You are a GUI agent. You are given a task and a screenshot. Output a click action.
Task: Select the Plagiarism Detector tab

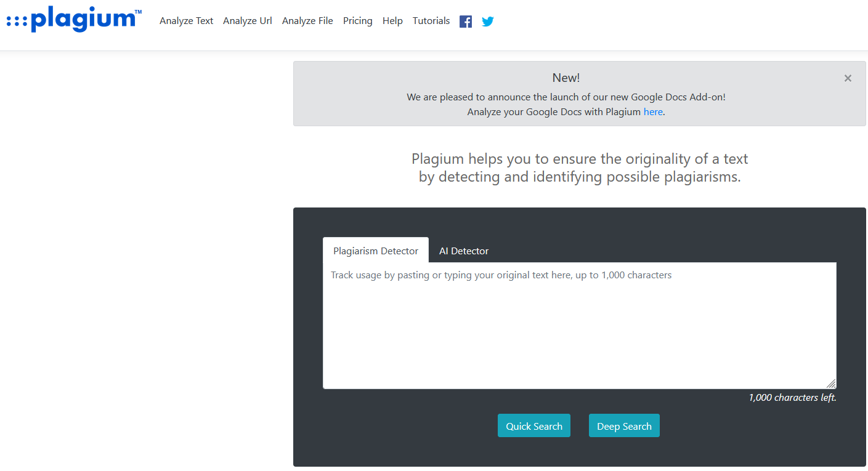[376, 251]
